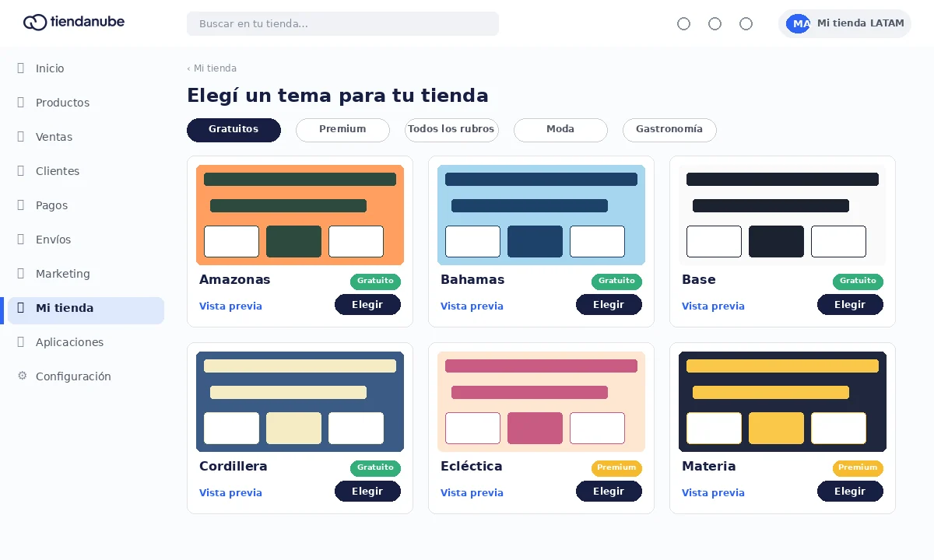
Task: Open Cordillera theme thumbnail
Action: tap(300, 401)
